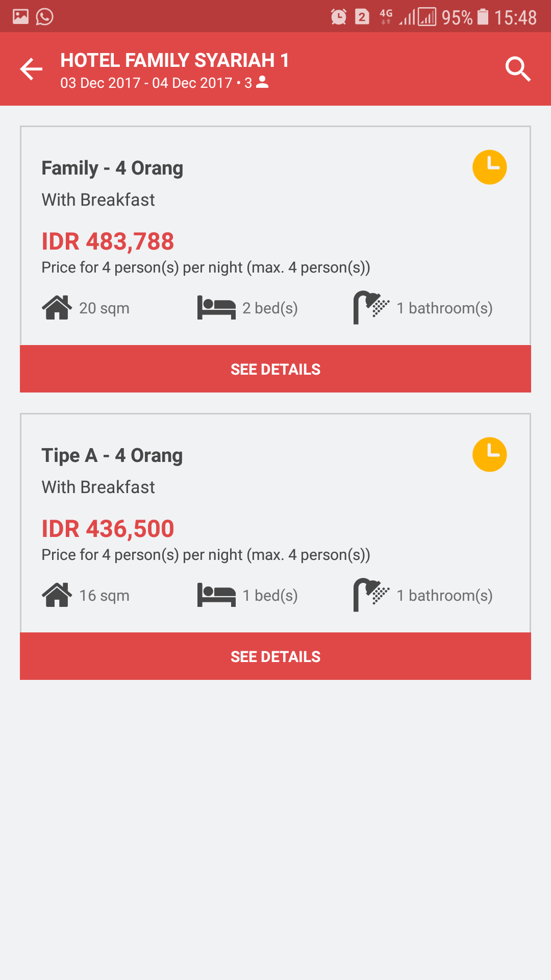Tap the Hotel Family Syariah 1 title
The width and height of the screenshot is (551, 980).
(x=174, y=60)
